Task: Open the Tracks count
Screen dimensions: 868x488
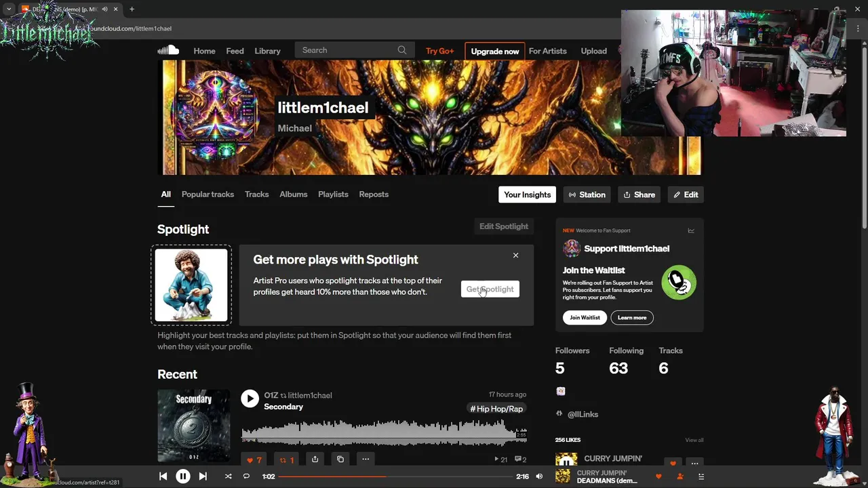Action: (x=671, y=361)
